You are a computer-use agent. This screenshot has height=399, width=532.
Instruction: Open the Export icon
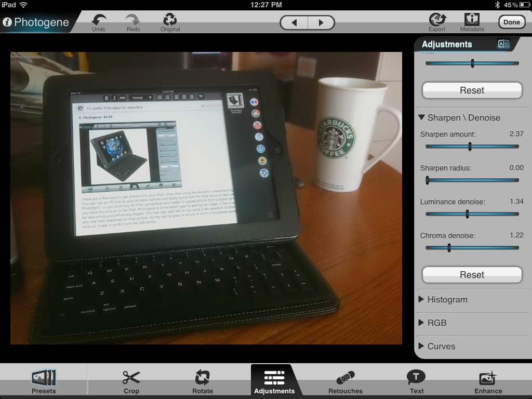pos(437,20)
